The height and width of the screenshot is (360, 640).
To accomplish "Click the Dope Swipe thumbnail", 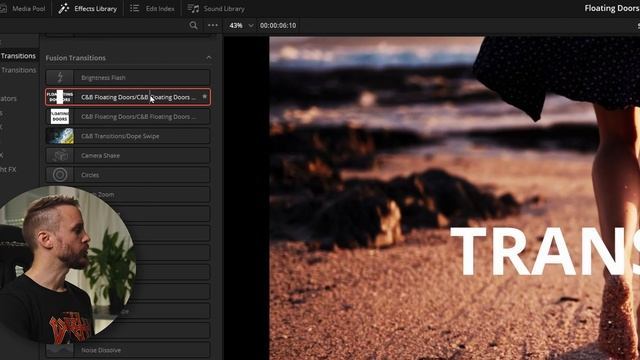I will pyautogui.click(x=60, y=136).
